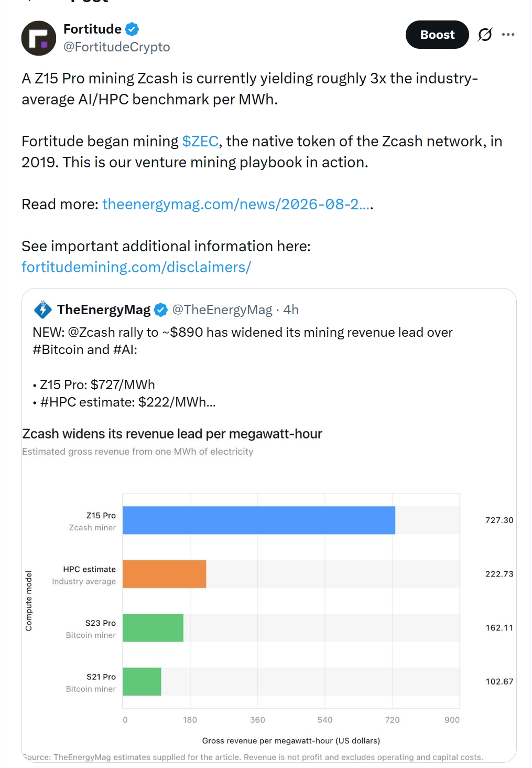Click the green S21 Pro bar
Image resolution: width=532 pixels, height=768 pixels.
tap(142, 681)
